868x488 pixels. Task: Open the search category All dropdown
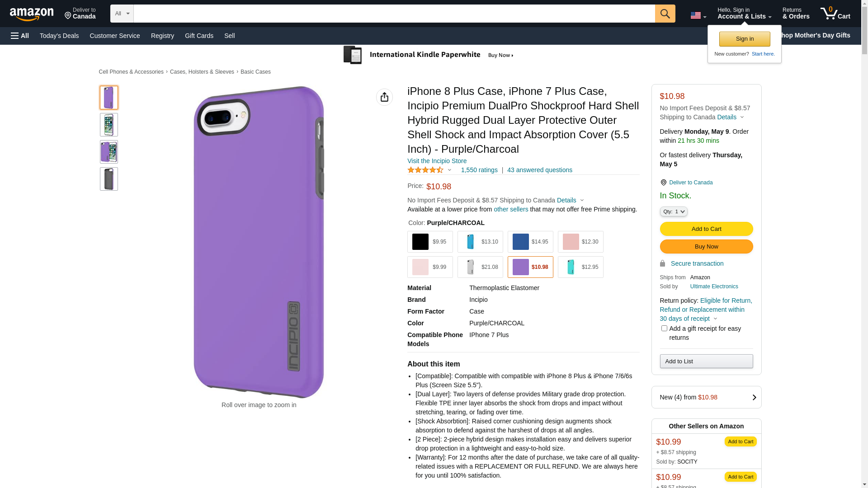pyautogui.click(x=122, y=14)
